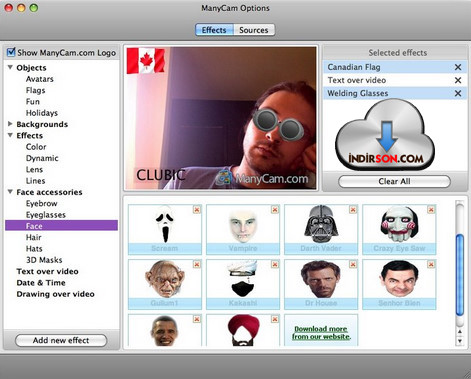Click the blue scrollbar thumb in effects gallery

[x=460, y=275]
